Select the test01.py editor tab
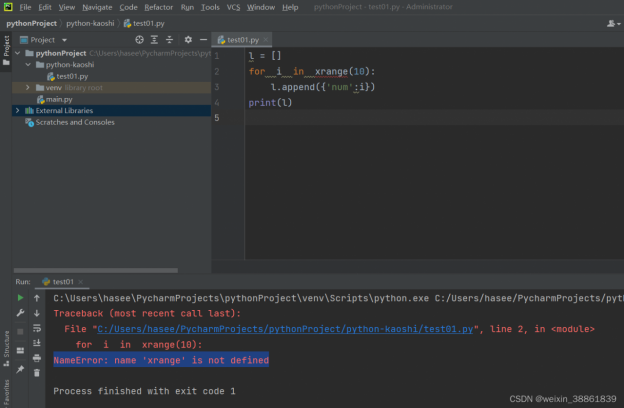Screen dimensions: 624x408 click(x=242, y=40)
